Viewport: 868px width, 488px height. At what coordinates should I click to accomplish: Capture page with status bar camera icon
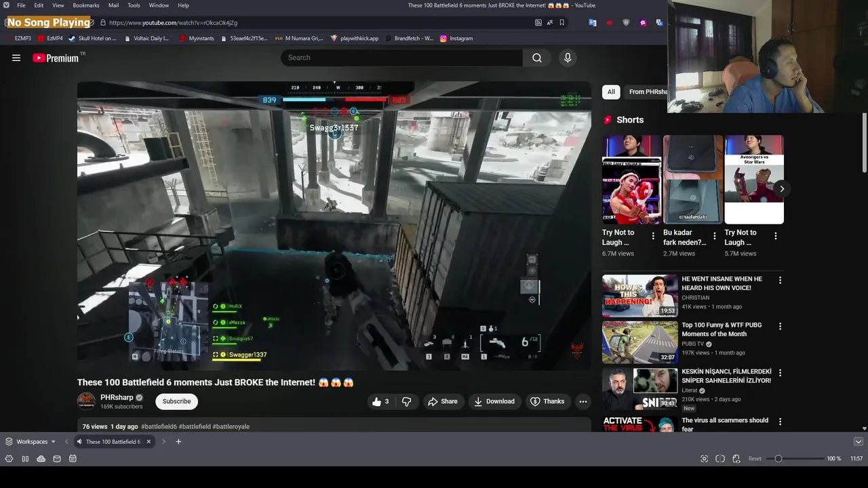(704, 459)
